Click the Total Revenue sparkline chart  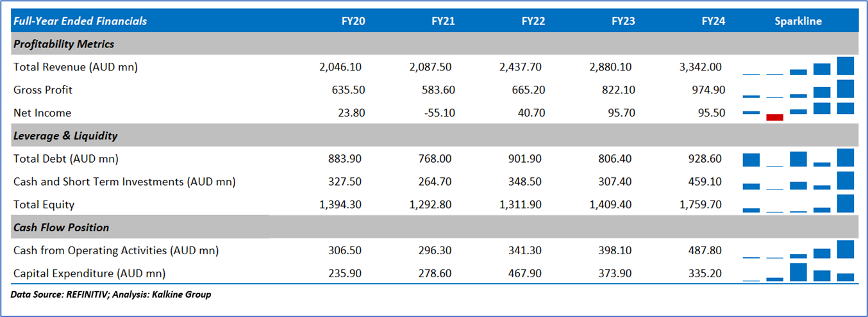pos(798,67)
